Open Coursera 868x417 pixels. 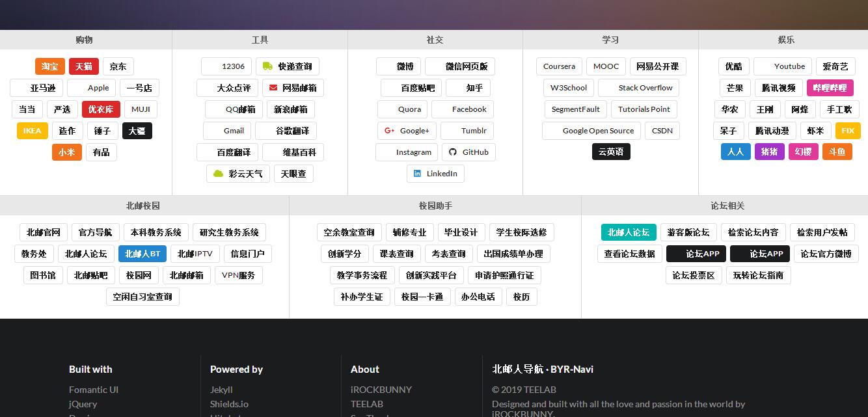point(559,66)
